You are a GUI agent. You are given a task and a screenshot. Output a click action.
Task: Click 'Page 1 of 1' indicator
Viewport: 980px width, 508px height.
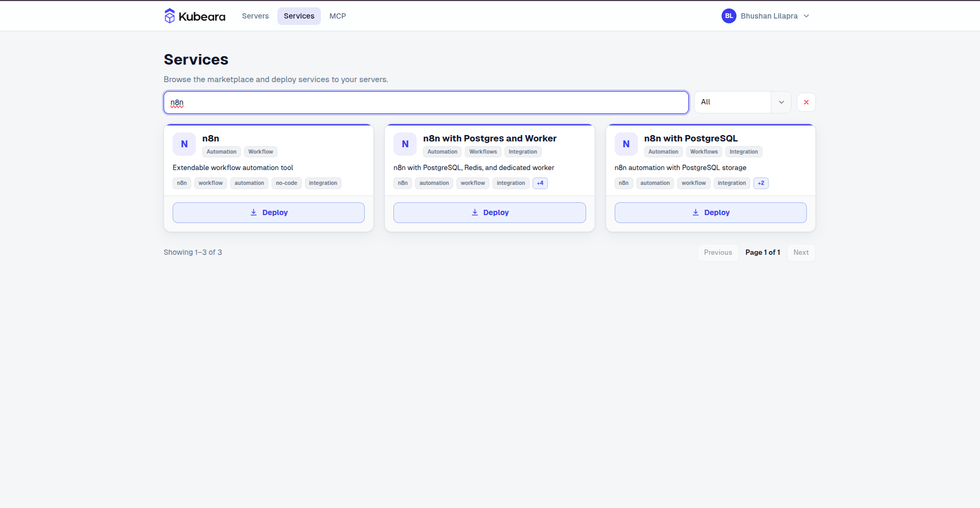coord(763,253)
